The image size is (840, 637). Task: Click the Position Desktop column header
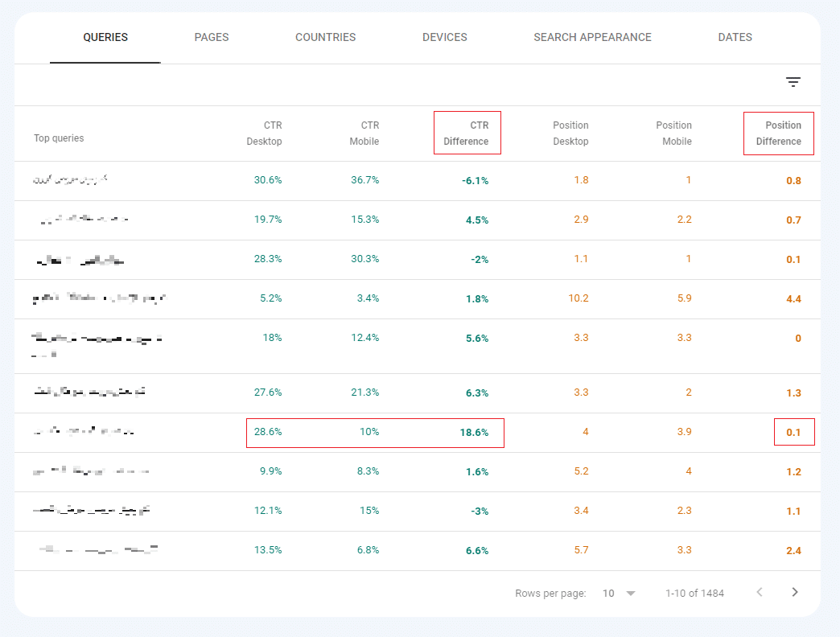click(570, 134)
